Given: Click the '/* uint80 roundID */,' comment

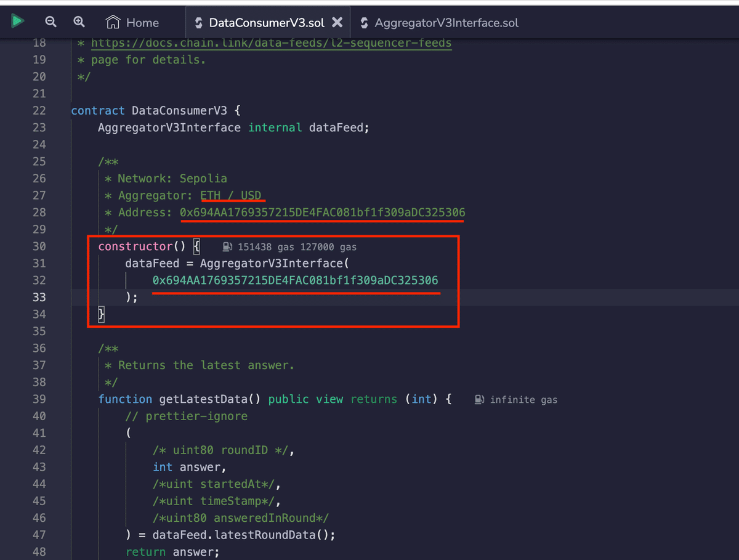Looking at the screenshot, I should (x=224, y=450).
